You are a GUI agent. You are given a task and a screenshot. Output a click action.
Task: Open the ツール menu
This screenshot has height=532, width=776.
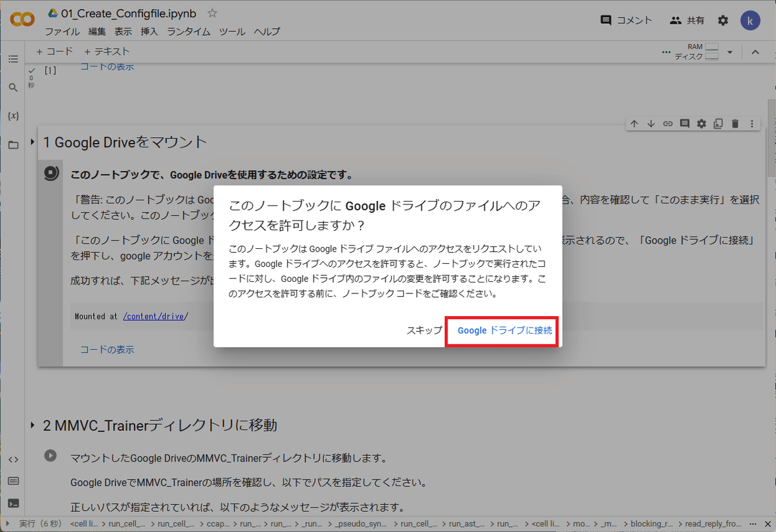[232, 32]
